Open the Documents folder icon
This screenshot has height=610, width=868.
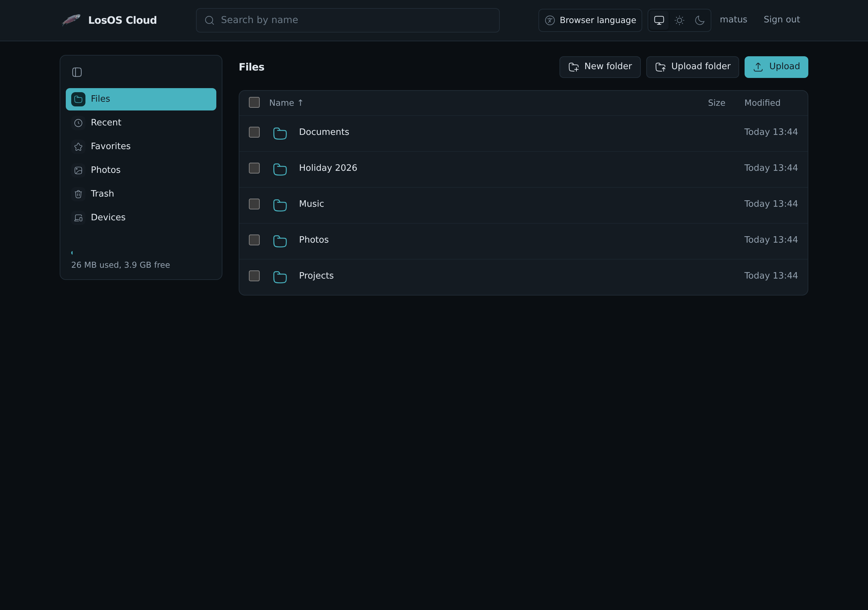pyautogui.click(x=280, y=133)
